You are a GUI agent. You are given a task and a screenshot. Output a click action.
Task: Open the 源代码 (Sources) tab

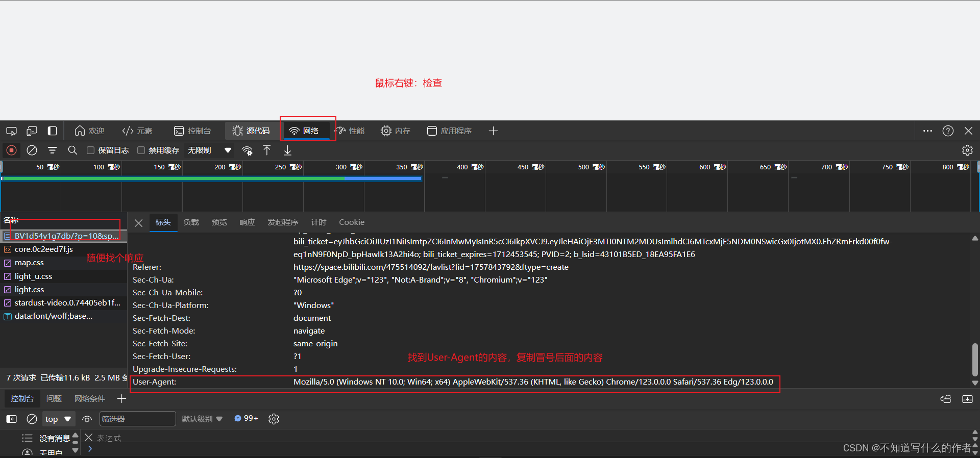251,131
